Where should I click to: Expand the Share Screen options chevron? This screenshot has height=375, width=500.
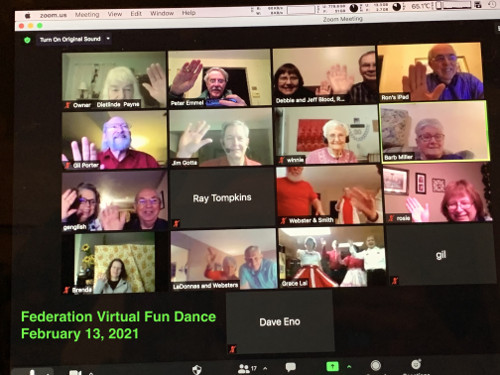coord(349,366)
